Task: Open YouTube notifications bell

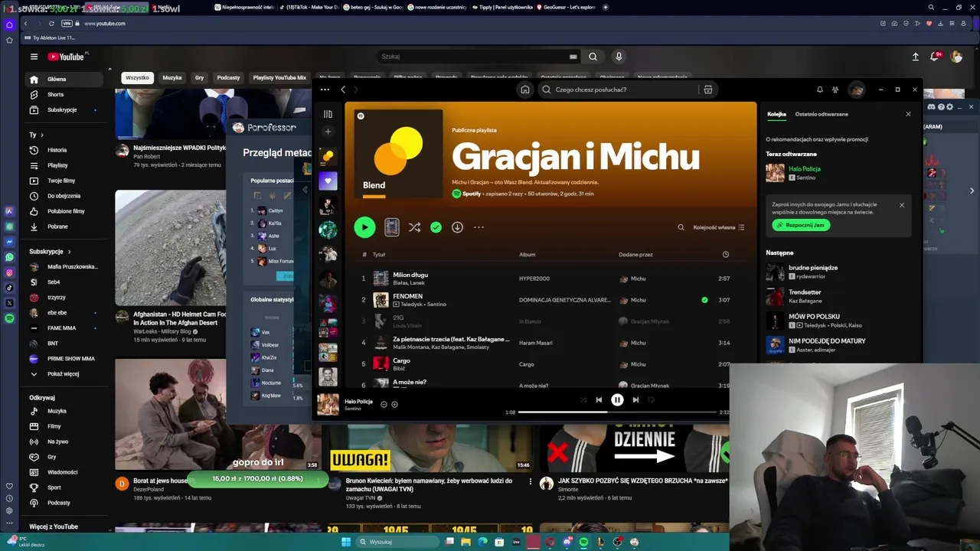Action: coord(936,57)
